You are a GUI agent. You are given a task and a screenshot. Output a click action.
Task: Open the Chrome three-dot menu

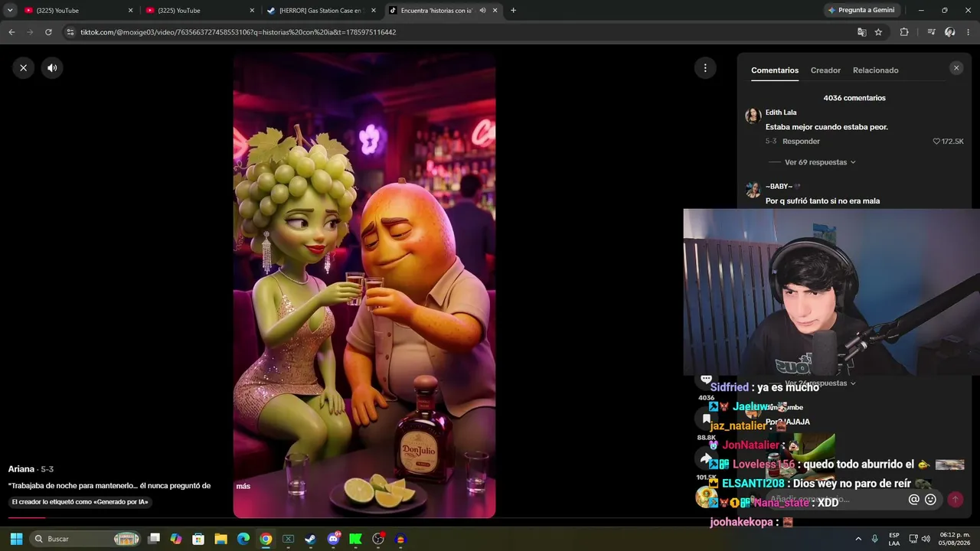(x=969, y=32)
